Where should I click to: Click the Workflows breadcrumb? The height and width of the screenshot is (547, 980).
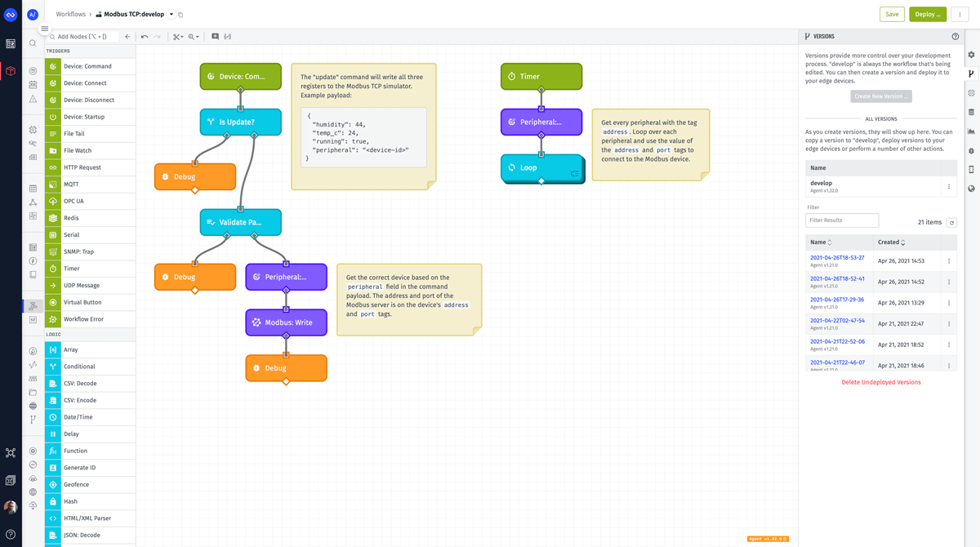(x=72, y=14)
